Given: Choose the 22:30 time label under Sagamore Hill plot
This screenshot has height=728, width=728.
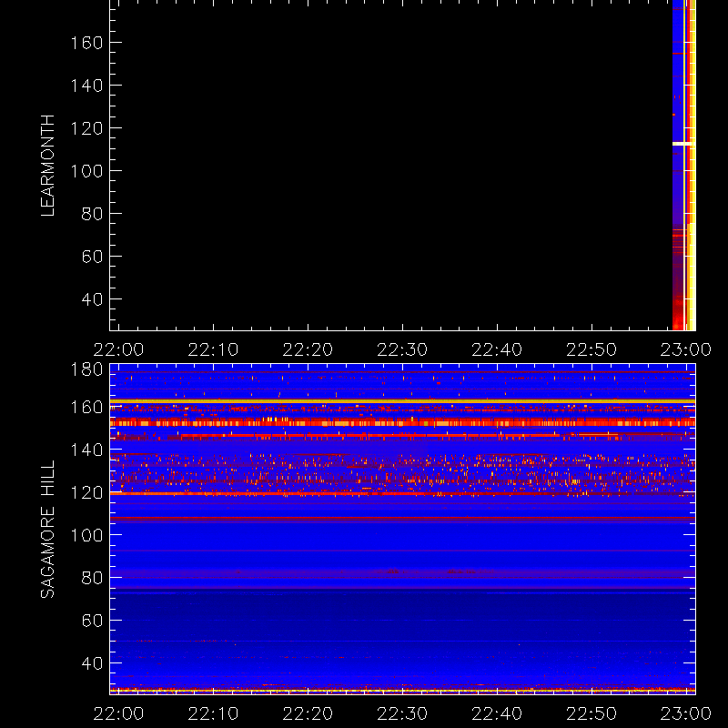Looking at the screenshot, I should (402, 713).
